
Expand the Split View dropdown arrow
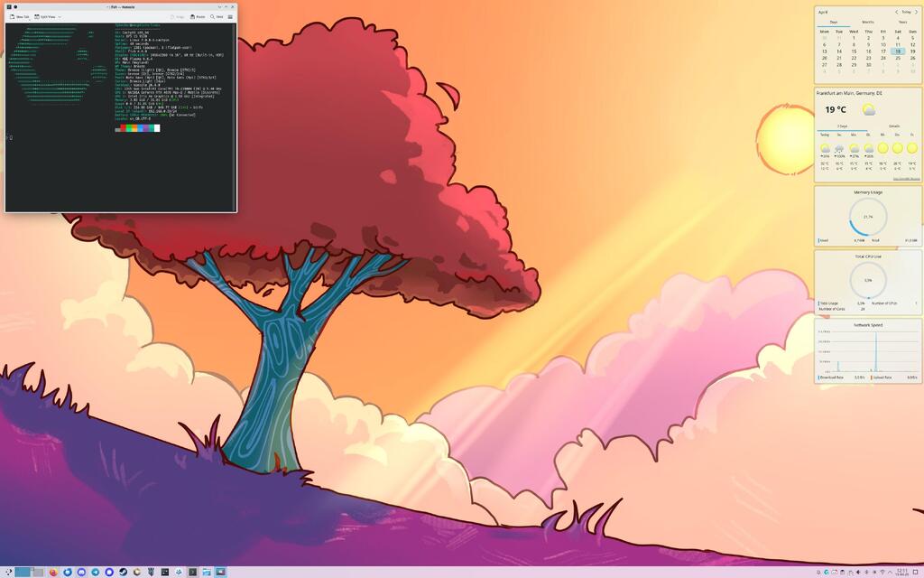click(60, 16)
